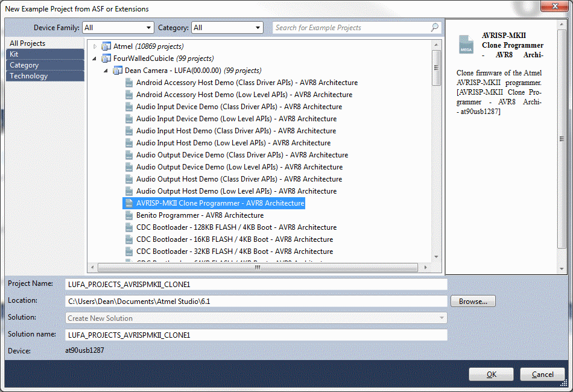Open the Category dropdown
The width and height of the screenshot is (573, 392).
(257, 27)
